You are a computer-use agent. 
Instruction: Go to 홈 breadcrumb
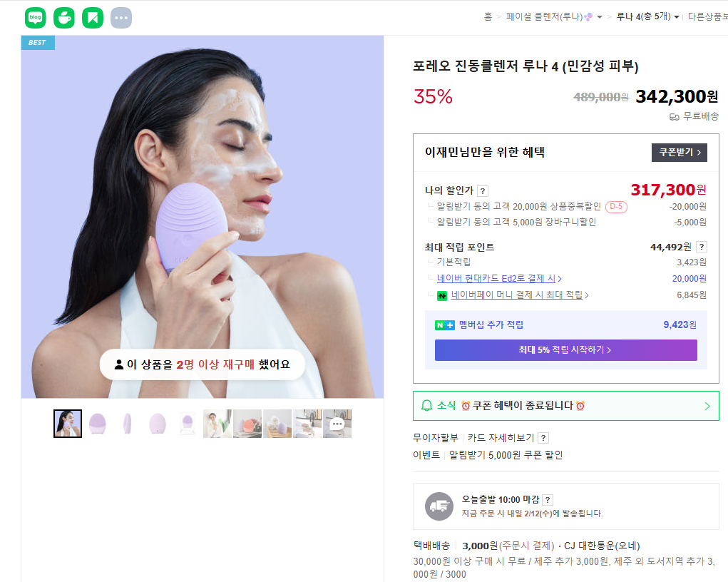coord(488,16)
